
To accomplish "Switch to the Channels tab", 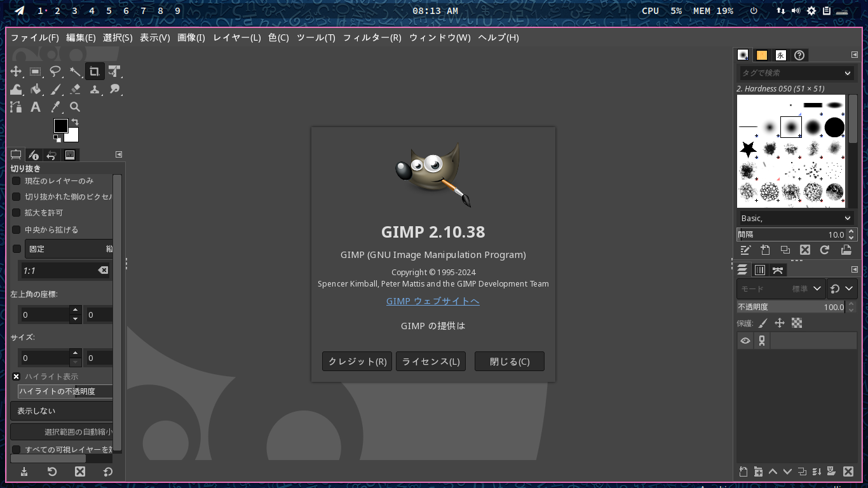I will (x=760, y=270).
